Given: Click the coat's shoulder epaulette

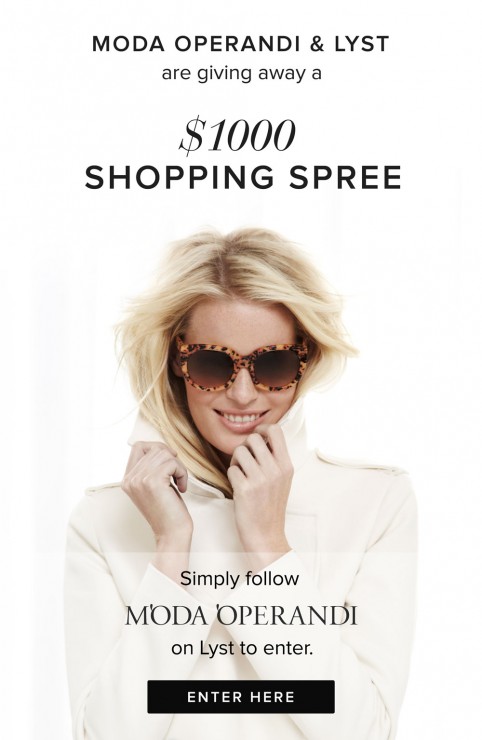Looking at the screenshot, I should click(x=361, y=463).
